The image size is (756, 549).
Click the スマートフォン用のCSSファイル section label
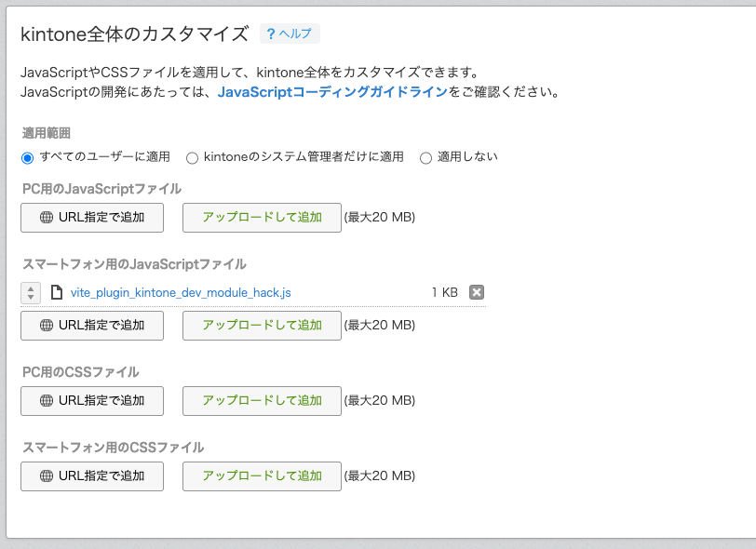pyautogui.click(x=113, y=448)
